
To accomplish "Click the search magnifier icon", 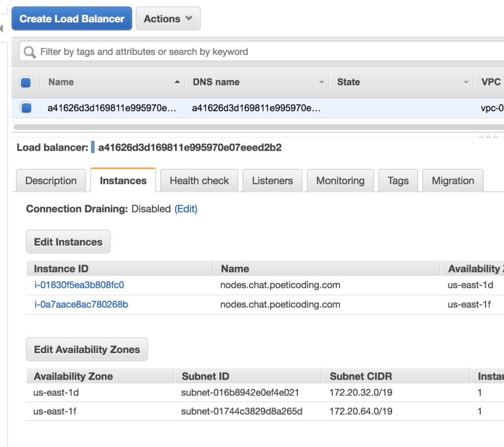I will (x=30, y=52).
